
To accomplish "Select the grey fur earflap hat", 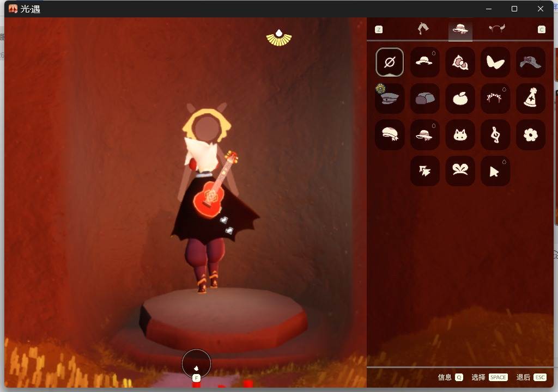I will 424,98.
